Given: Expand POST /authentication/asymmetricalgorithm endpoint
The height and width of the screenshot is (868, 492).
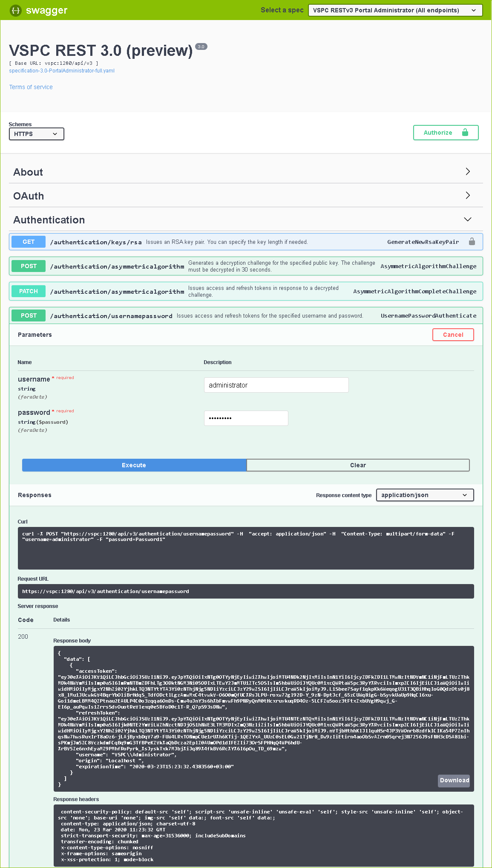Looking at the screenshot, I should point(246,266).
